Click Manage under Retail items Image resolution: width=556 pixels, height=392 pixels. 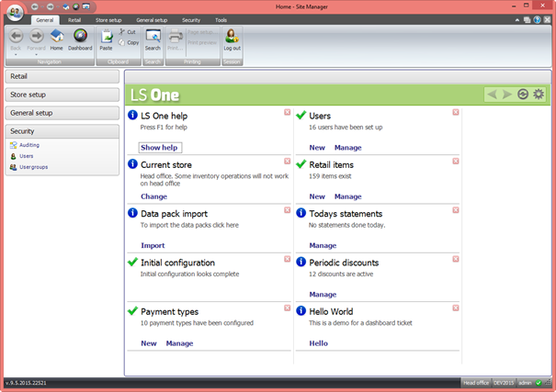click(x=348, y=196)
